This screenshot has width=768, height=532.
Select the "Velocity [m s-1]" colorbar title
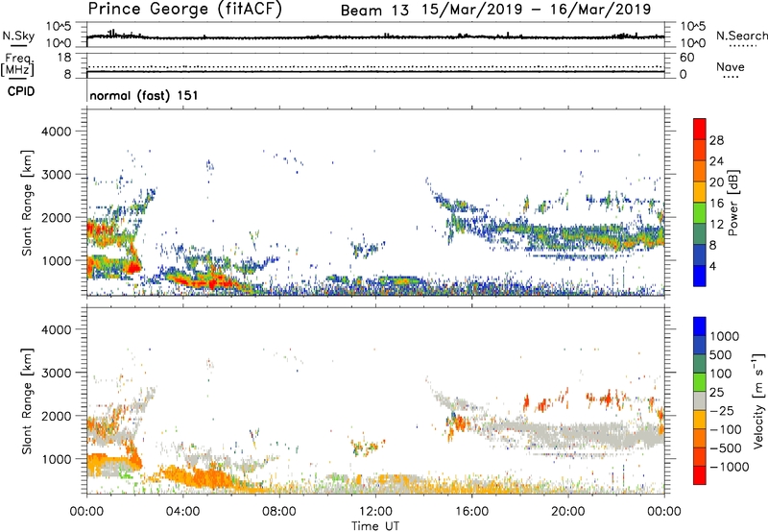pyautogui.click(x=758, y=400)
